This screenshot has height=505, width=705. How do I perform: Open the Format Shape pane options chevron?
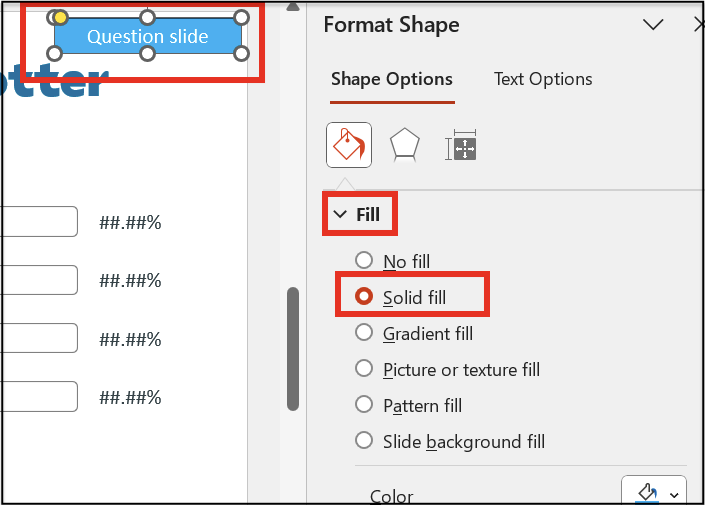[653, 24]
